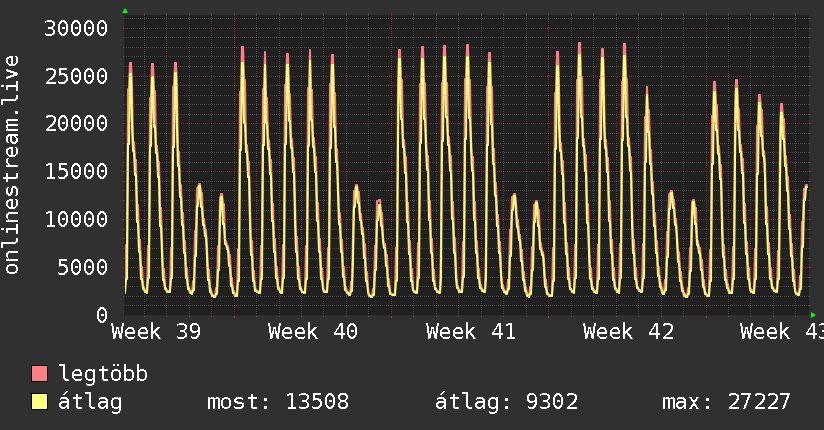Click the pink legtöbb legend swatch
Viewport: 824px width, 430px height.
pos(39,373)
